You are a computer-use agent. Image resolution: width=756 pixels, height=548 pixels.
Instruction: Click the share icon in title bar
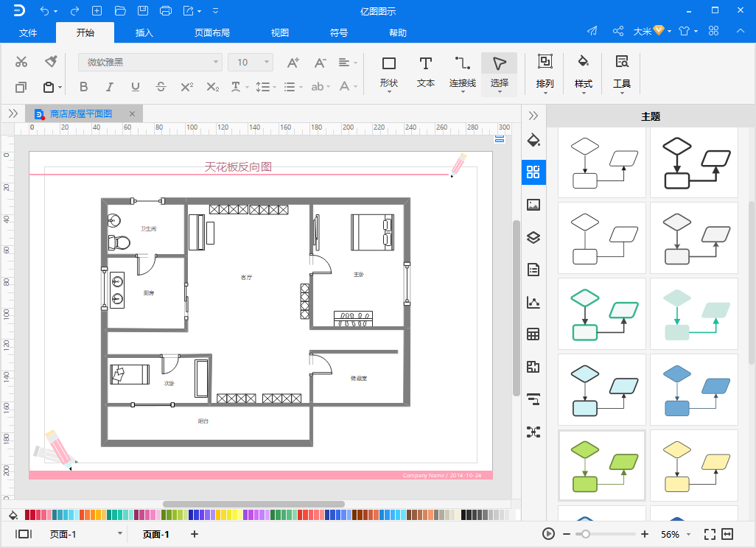[618, 31]
